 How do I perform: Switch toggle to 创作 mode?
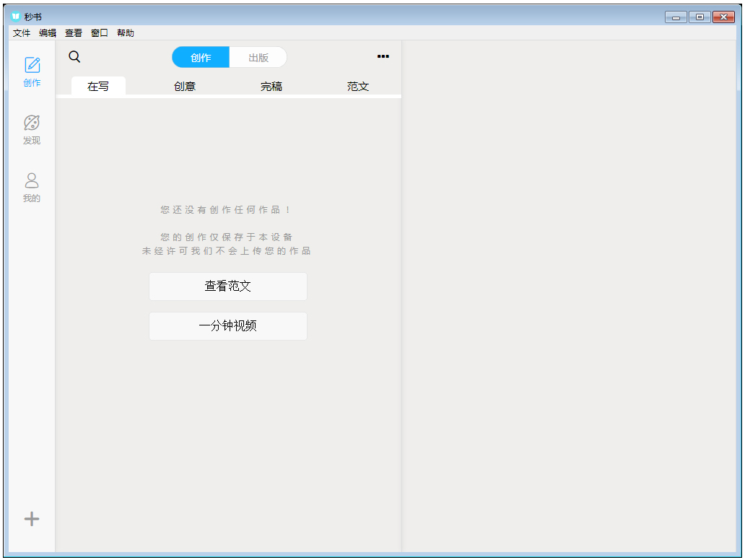tap(201, 58)
